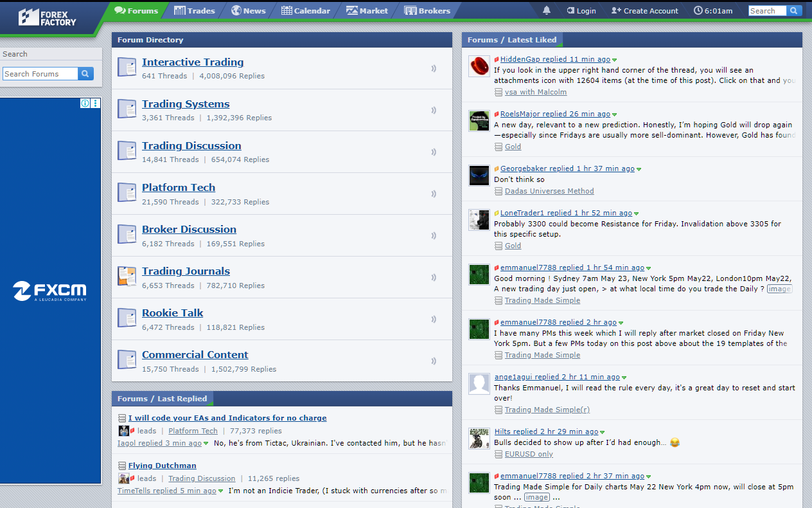
Task: Click the notification bell icon
Action: [547, 10]
